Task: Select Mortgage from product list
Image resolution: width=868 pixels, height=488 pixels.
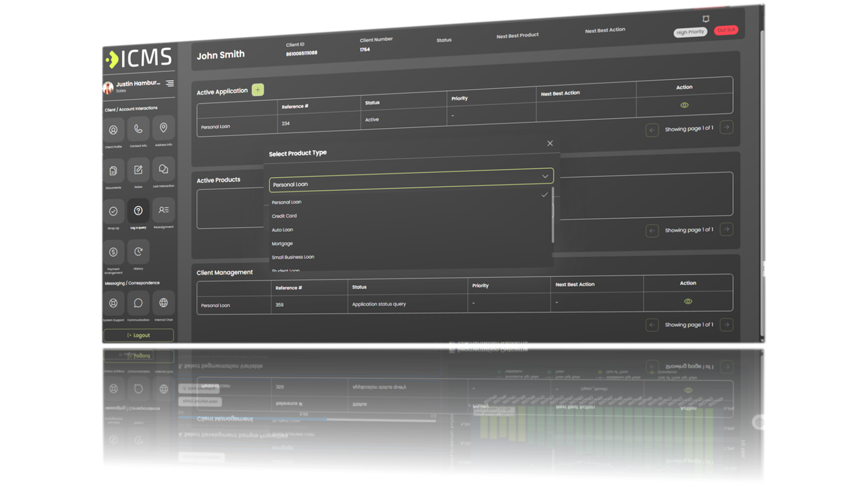Action: [282, 244]
